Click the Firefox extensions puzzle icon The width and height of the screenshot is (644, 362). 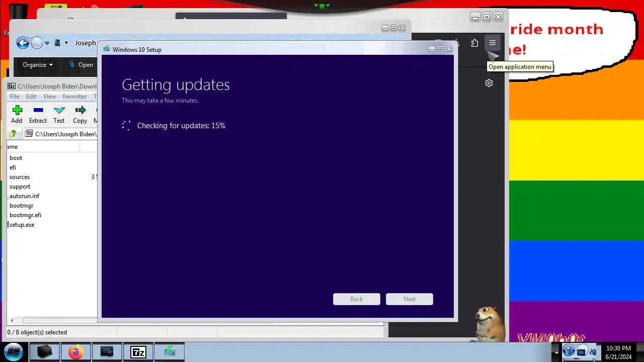(x=474, y=43)
